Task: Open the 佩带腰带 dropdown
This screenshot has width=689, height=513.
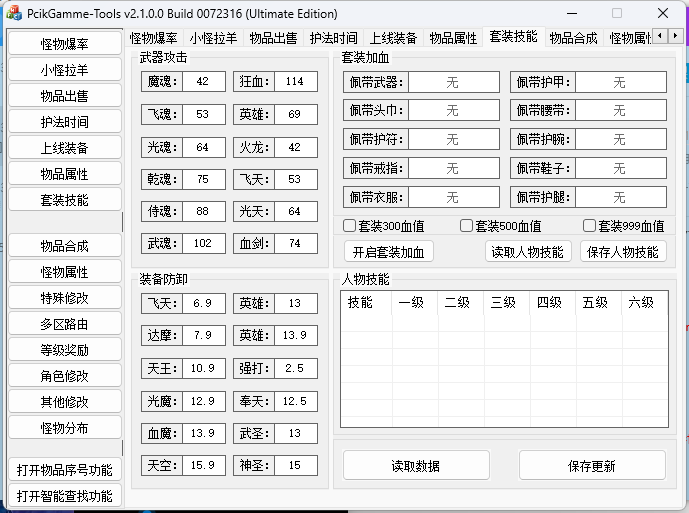Action: [x=620, y=110]
